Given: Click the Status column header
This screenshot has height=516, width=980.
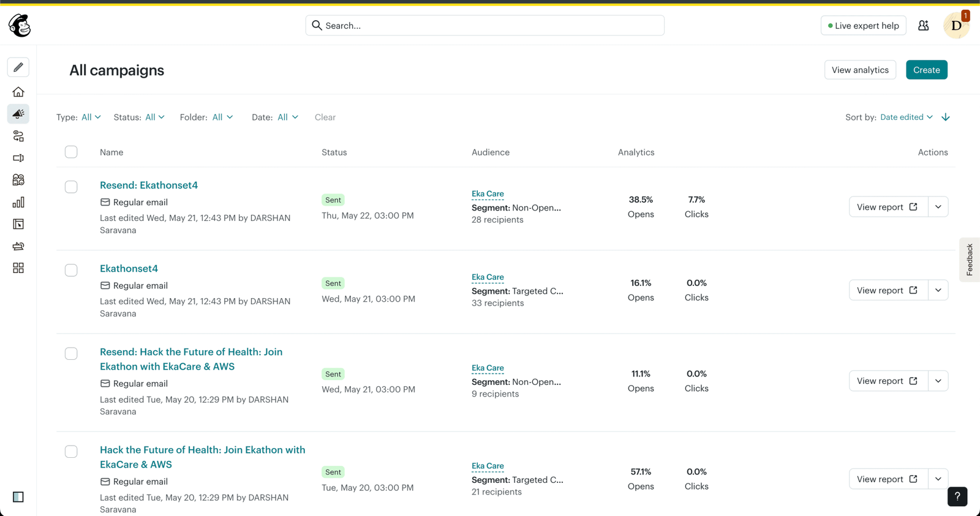Looking at the screenshot, I should point(334,152).
